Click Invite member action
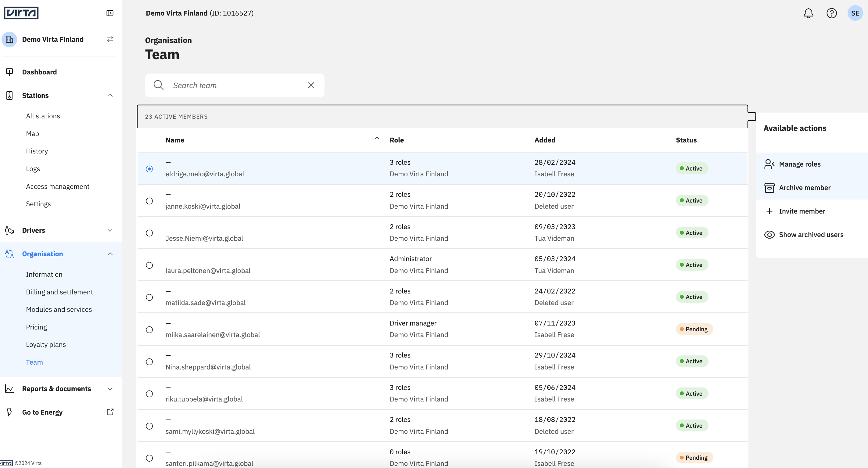 point(802,211)
